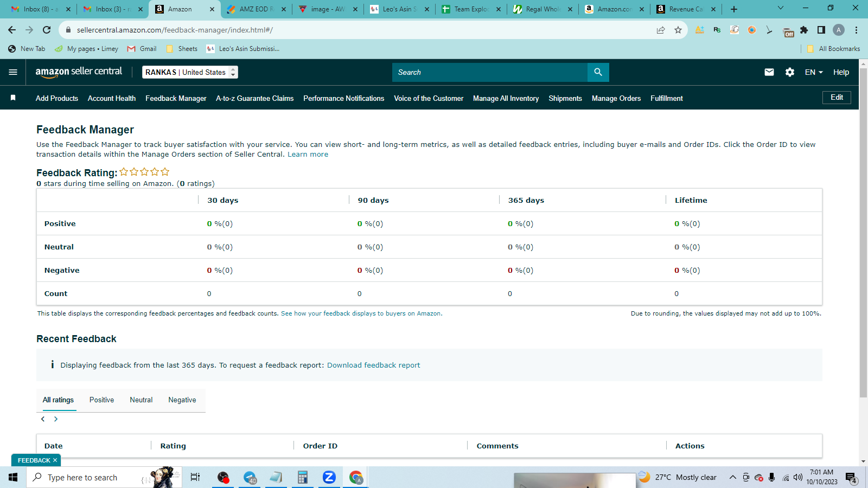Open the All Bookmarks folder
This screenshot has height=488, width=868.
coord(833,49)
